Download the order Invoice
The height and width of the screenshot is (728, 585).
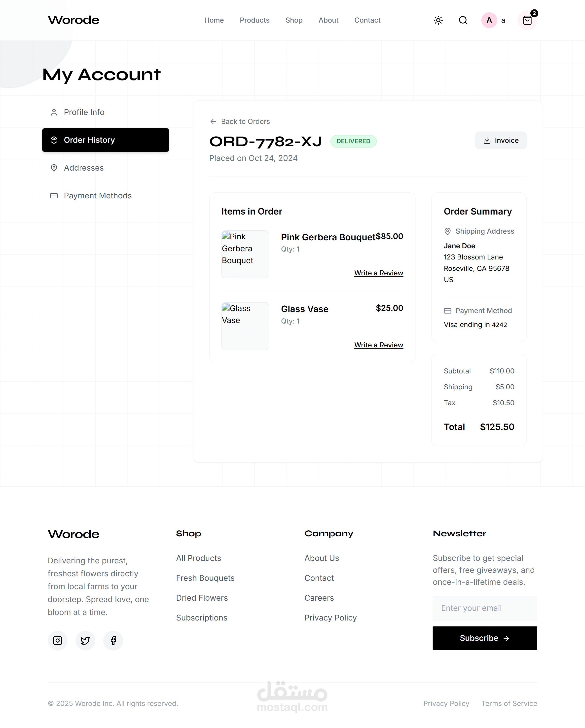coord(501,141)
